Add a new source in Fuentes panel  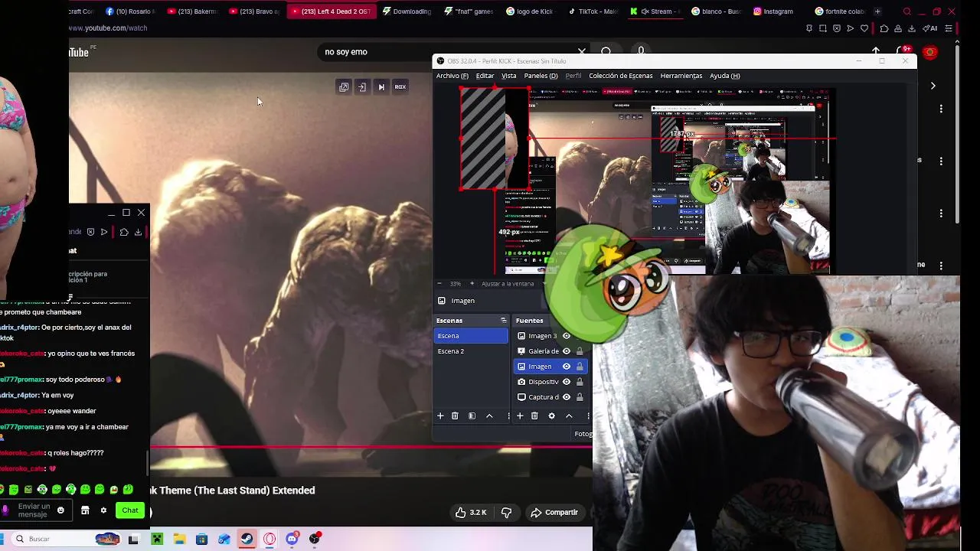[520, 416]
